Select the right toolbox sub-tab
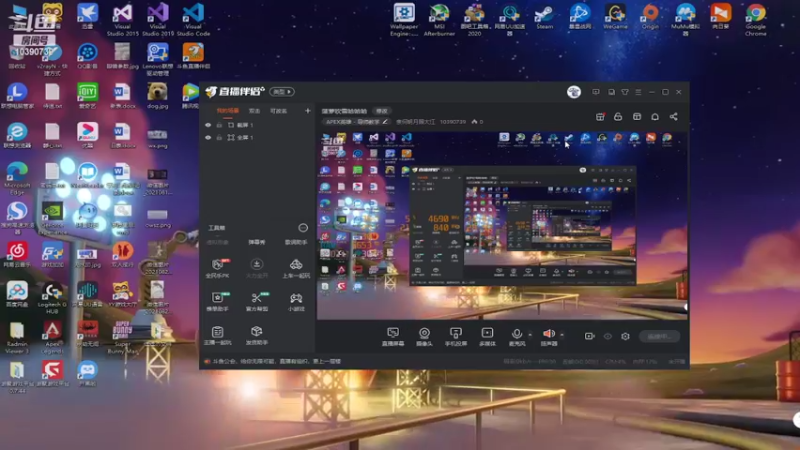The image size is (800, 450). pyautogui.click(x=296, y=242)
